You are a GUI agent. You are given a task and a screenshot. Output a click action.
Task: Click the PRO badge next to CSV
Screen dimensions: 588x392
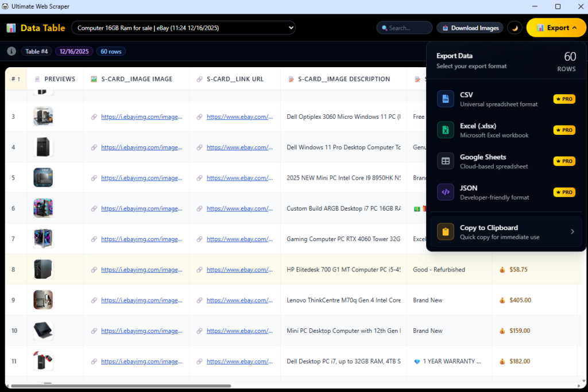564,99
